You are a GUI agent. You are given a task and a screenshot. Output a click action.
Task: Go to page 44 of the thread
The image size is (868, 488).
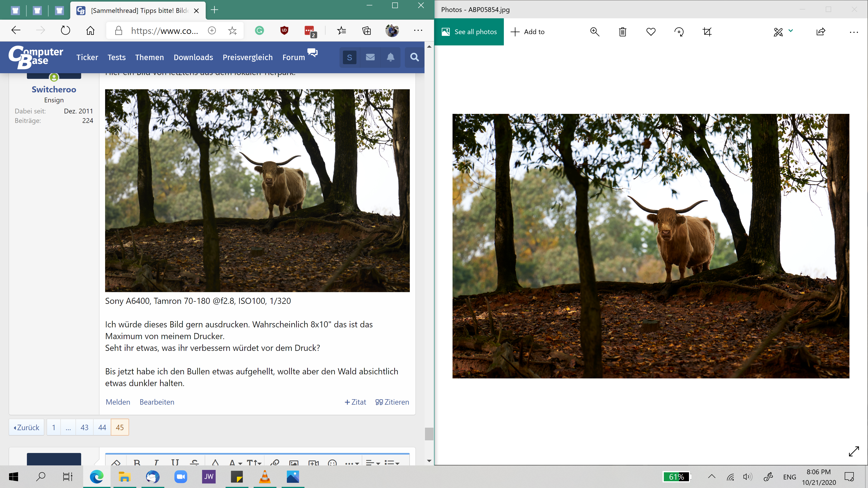pos(102,427)
